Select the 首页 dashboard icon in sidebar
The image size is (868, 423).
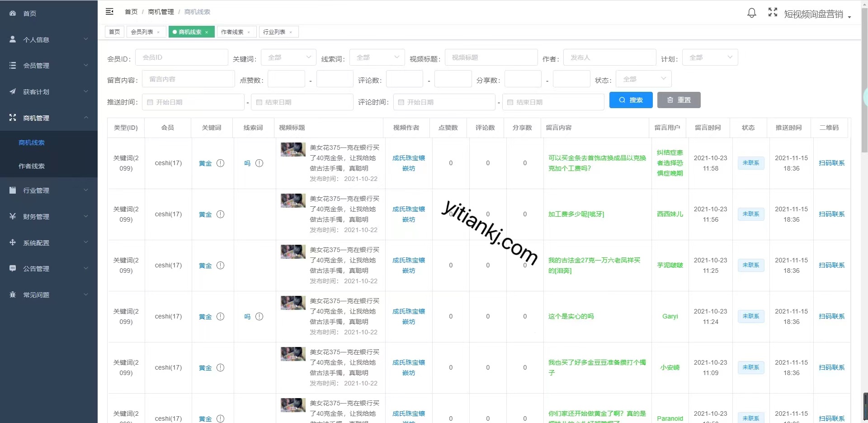pos(12,14)
